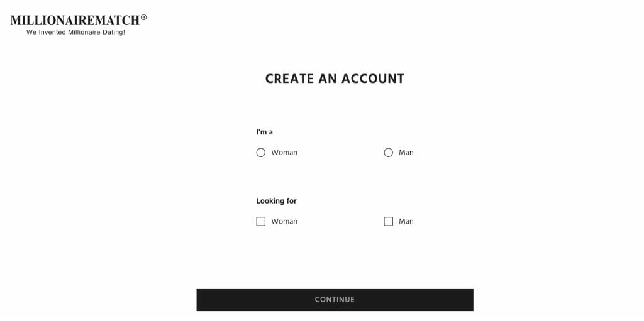This screenshot has height=321, width=644.
Task: Choose Woman as your gender
Action: (x=261, y=153)
